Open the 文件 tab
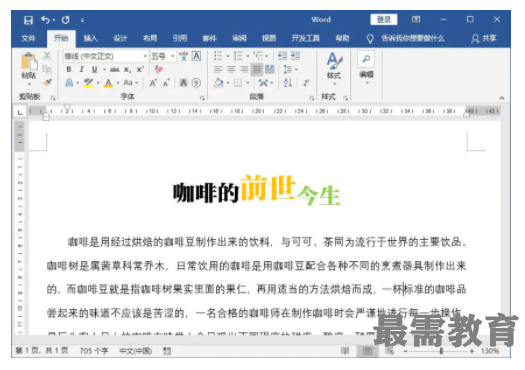The image size is (525, 370). pos(28,39)
